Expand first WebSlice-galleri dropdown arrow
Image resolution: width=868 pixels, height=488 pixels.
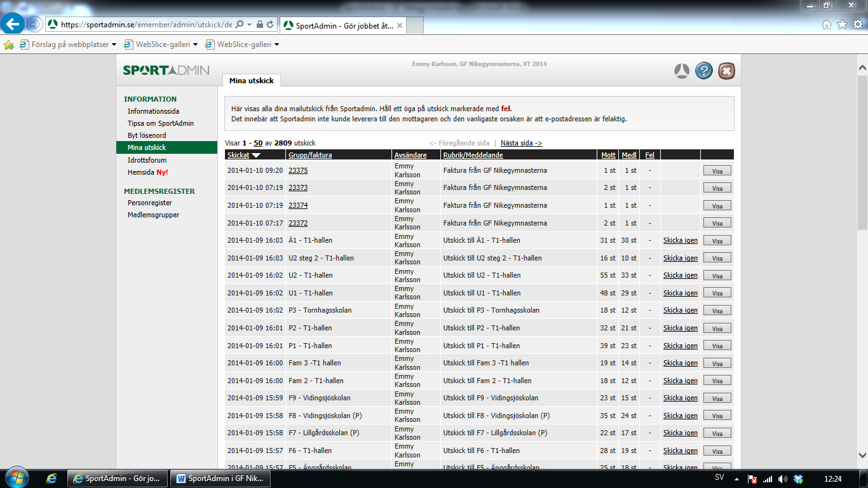tap(195, 44)
